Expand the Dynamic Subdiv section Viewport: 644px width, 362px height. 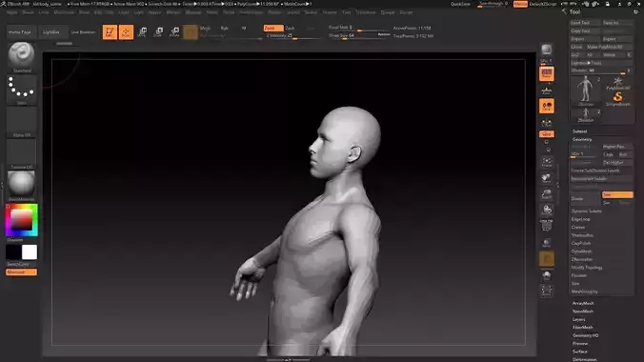(x=587, y=211)
